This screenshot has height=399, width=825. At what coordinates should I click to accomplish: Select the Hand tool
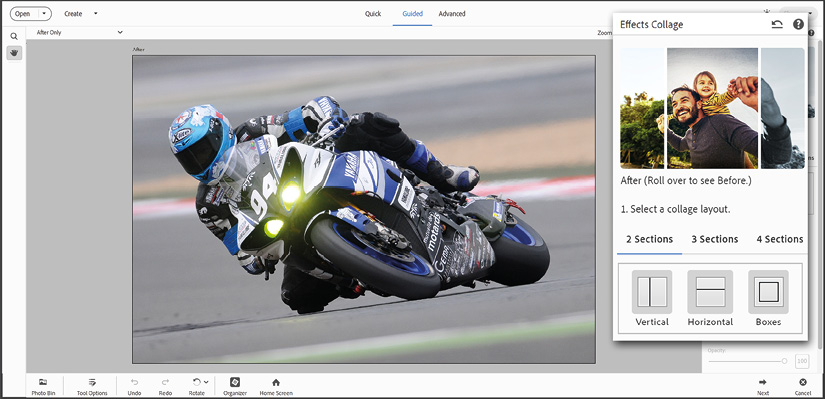point(14,53)
